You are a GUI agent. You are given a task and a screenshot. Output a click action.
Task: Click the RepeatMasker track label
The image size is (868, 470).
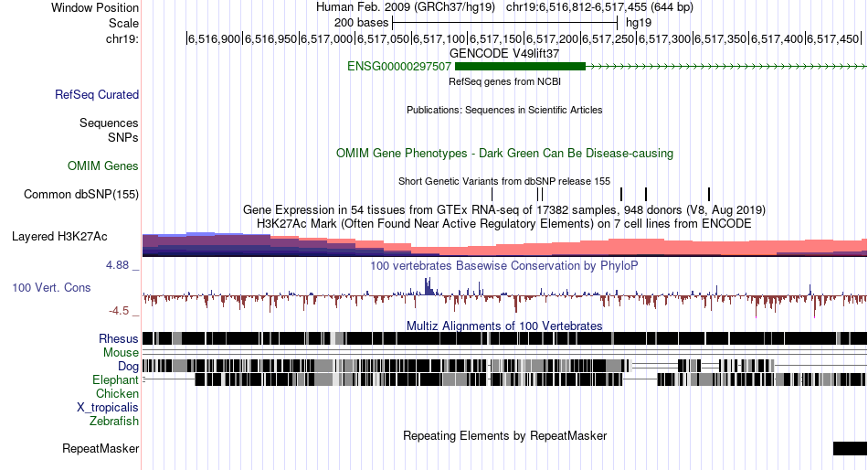tap(101, 448)
